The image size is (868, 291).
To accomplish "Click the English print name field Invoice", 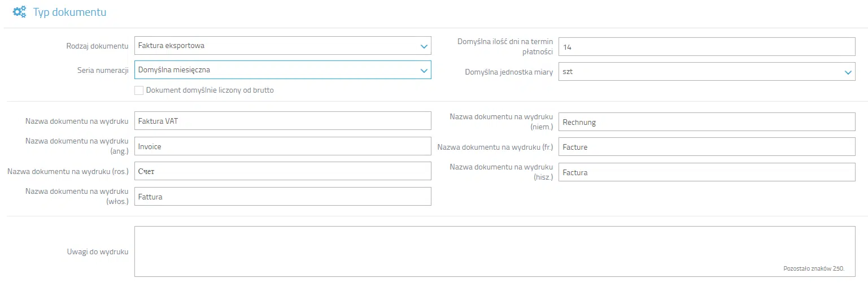I will pos(283,146).
